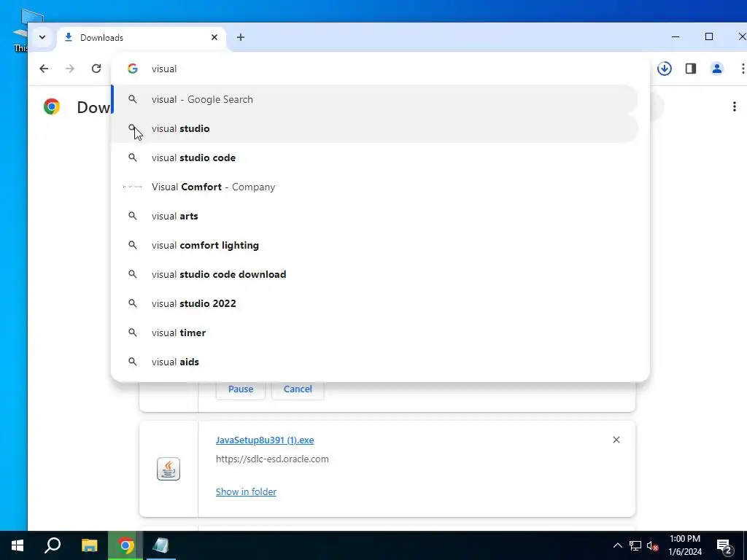Click the Pause download button
The height and width of the screenshot is (560, 747).
241,389
